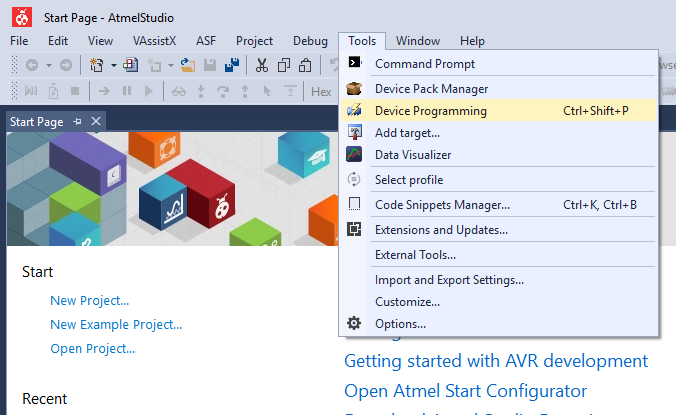Open the File menu

tap(19, 41)
